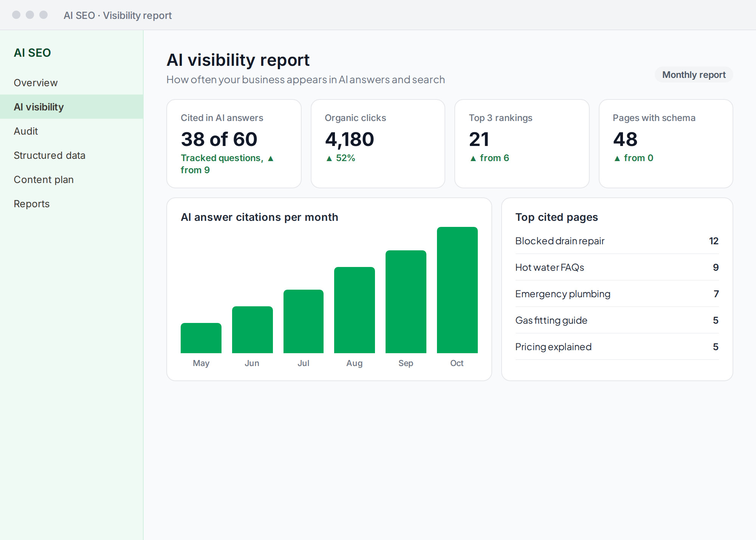This screenshot has height=540, width=756.
Task: Select the Pages with schema card
Action: 666,144
